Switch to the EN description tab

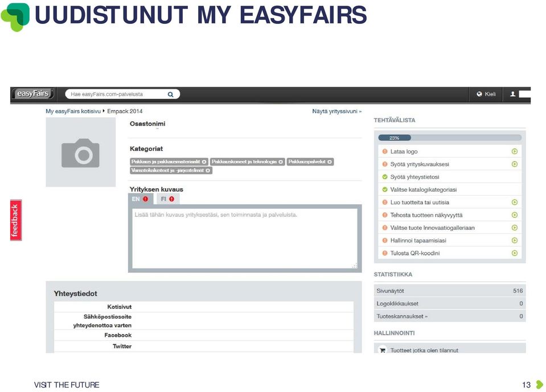point(141,199)
